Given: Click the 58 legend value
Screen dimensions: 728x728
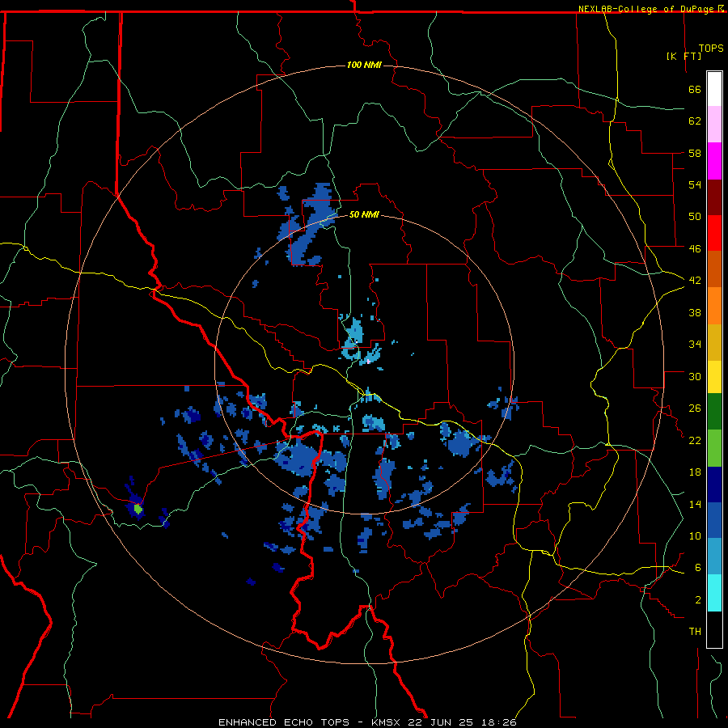Looking at the screenshot, I should point(695,153).
